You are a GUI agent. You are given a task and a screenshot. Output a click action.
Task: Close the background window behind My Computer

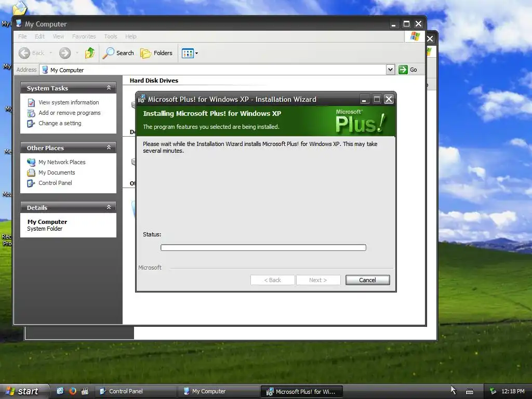coord(430,38)
